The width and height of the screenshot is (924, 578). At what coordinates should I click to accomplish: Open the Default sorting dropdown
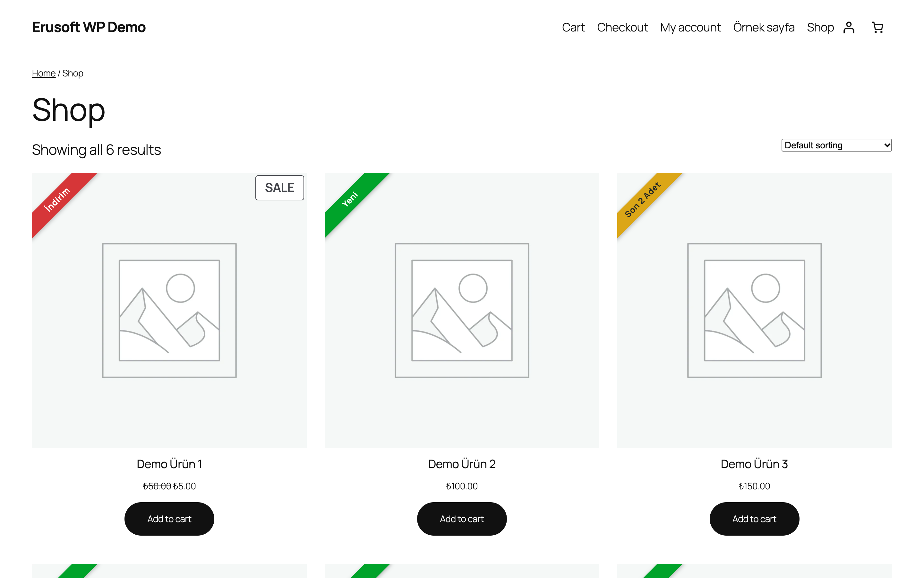(836, 145)
